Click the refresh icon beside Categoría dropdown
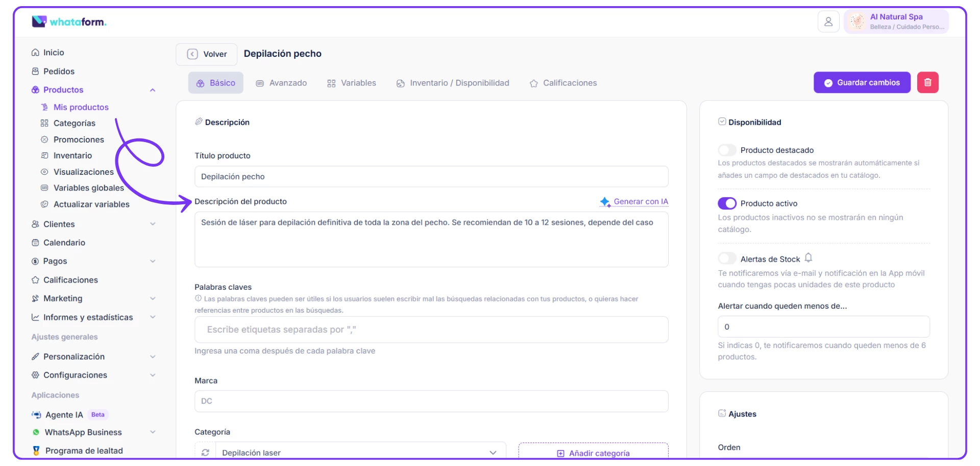 point(205,452)
